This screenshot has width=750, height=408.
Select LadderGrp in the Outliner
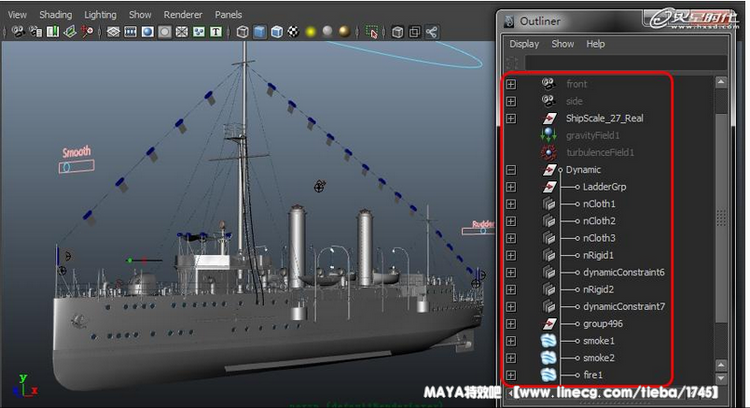604,187
